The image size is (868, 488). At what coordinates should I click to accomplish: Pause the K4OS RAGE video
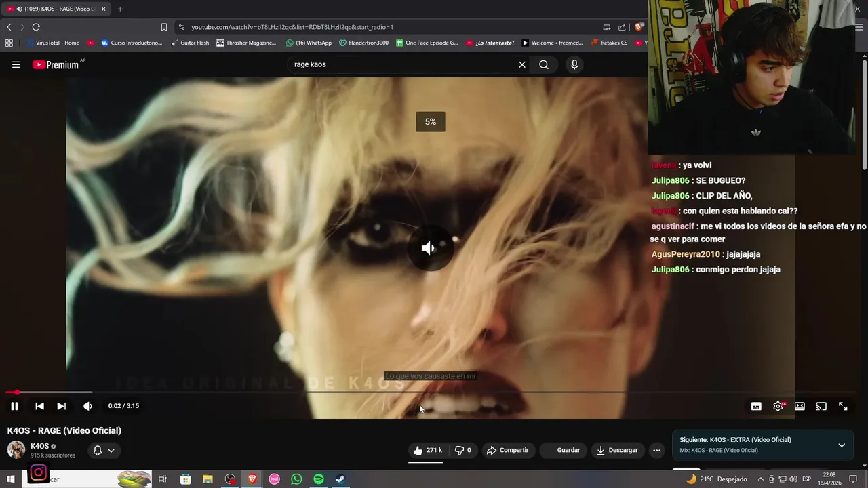click(x=14, y=406)
